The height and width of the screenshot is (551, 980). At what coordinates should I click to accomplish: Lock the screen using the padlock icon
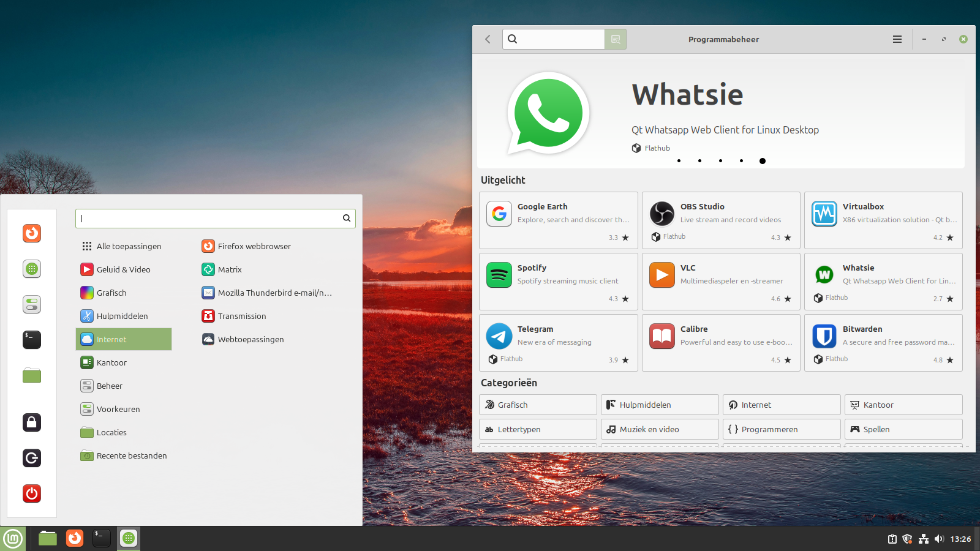pos(31,422)
